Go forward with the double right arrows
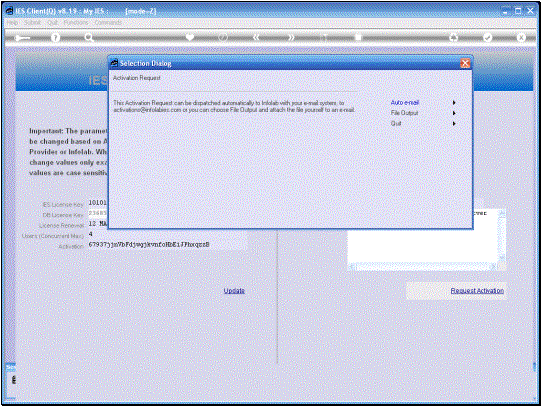Image resolution: width=541 pixels, height=406 pixels. (291, 37)
